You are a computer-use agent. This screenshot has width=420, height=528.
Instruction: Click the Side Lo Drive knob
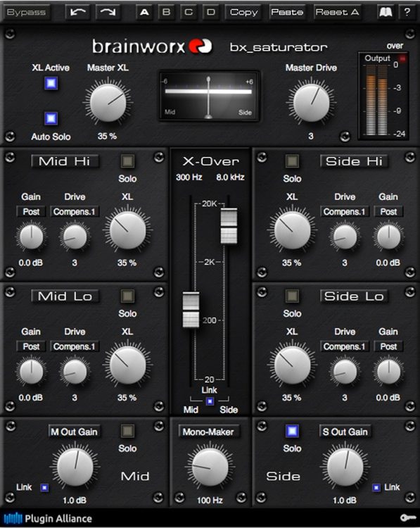345,372
